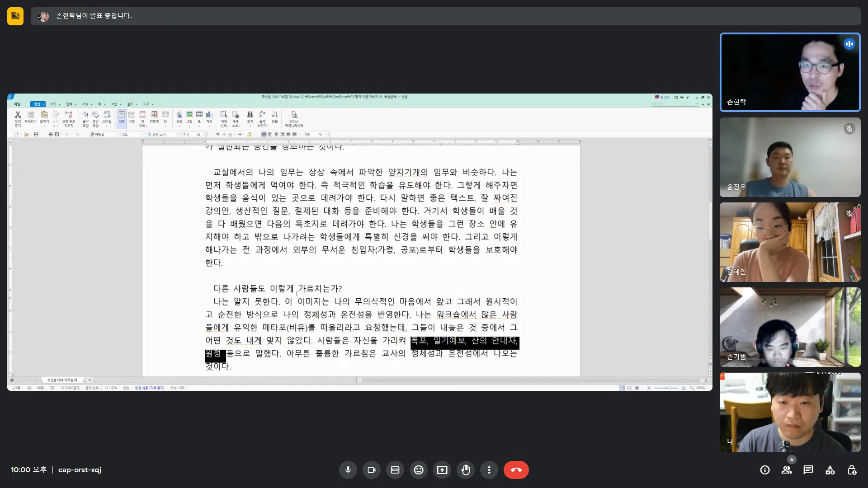Click the Chart (차트) insert icon
The height and width of the screenshot is (488, 868).
[x=209, y=118]
